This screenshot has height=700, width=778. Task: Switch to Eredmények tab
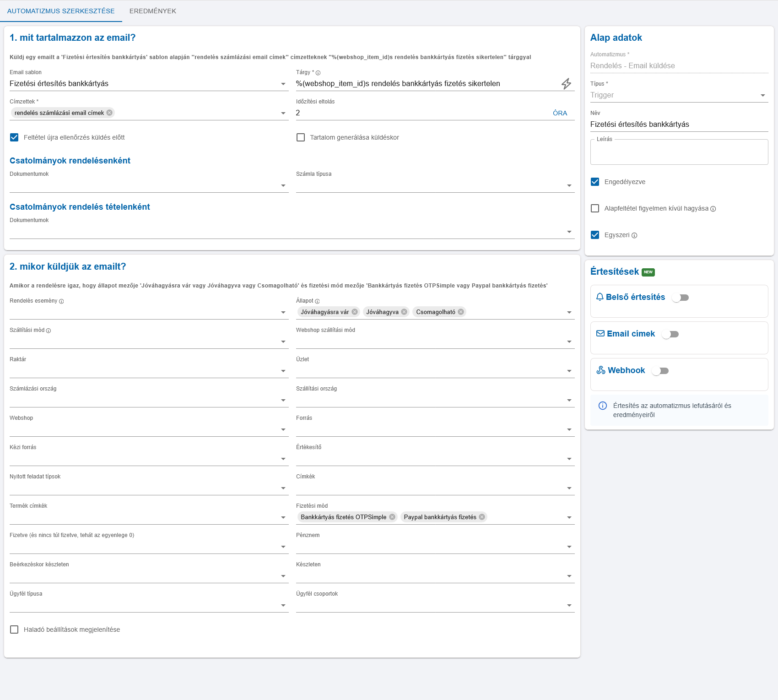coord(153,11)
